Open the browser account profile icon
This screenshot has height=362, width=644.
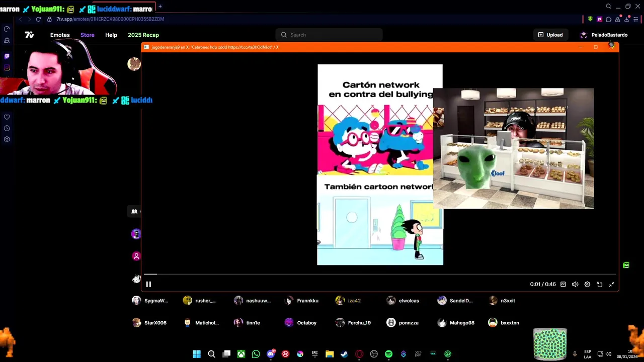pyautogui.click(x=617, y=19)
